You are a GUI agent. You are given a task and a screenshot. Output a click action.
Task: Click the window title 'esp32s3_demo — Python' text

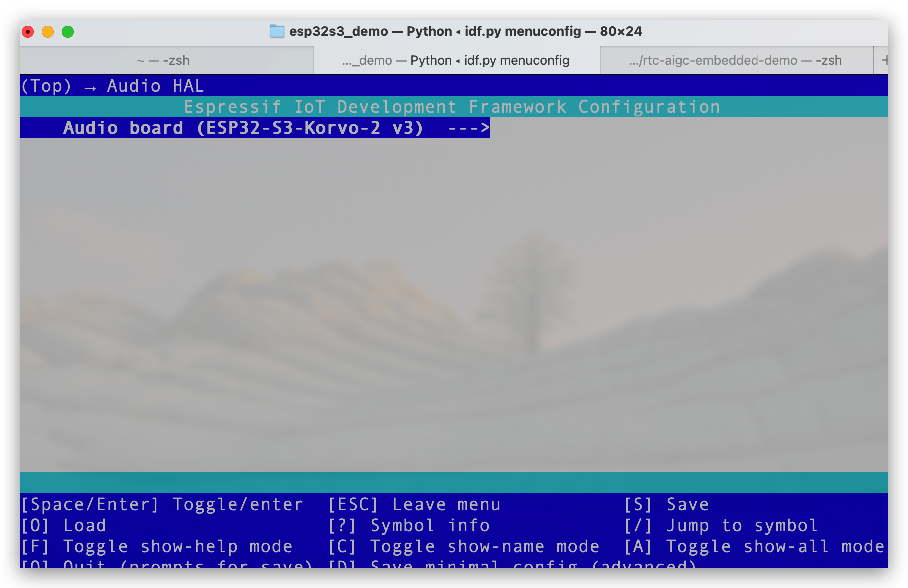pyautogui.click(x=370, y=31)
